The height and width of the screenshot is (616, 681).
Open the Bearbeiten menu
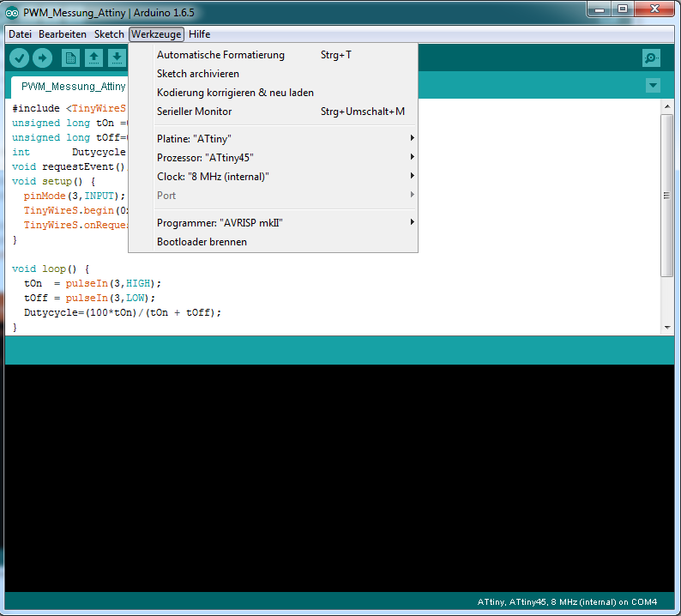point(63,34)
